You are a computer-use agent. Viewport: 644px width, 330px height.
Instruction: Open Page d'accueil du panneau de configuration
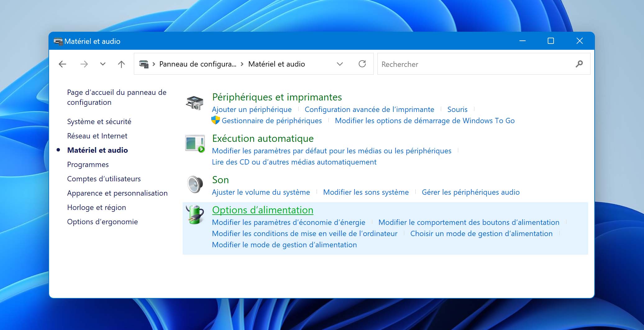point(117,97)
